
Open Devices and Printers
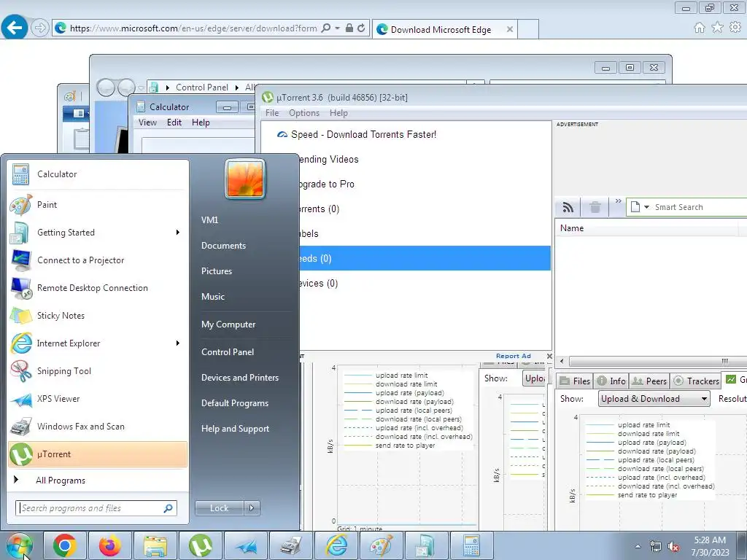click(239, 378)
